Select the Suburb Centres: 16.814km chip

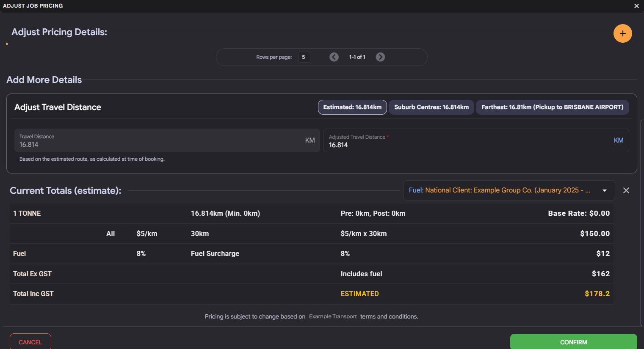431,107
